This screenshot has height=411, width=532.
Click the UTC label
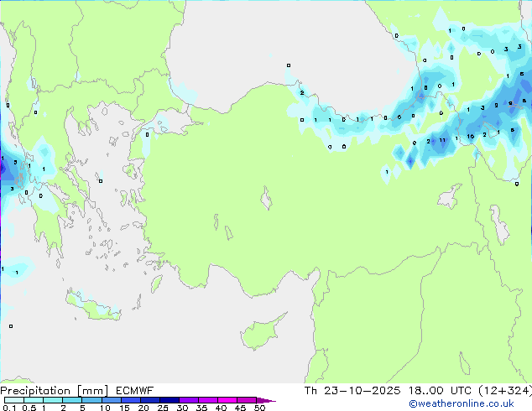(x=461, y=391)
